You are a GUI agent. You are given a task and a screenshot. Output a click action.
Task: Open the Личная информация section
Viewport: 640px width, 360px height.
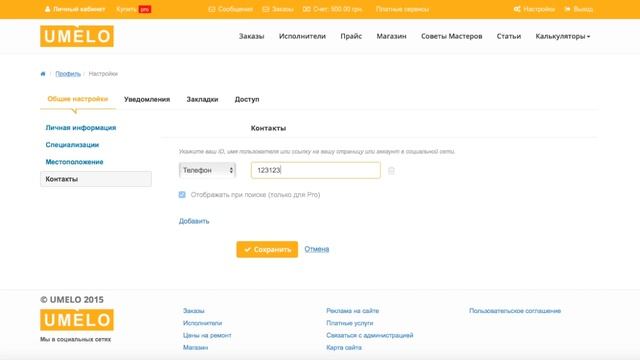pyautogui.click(x=81, y=128)
